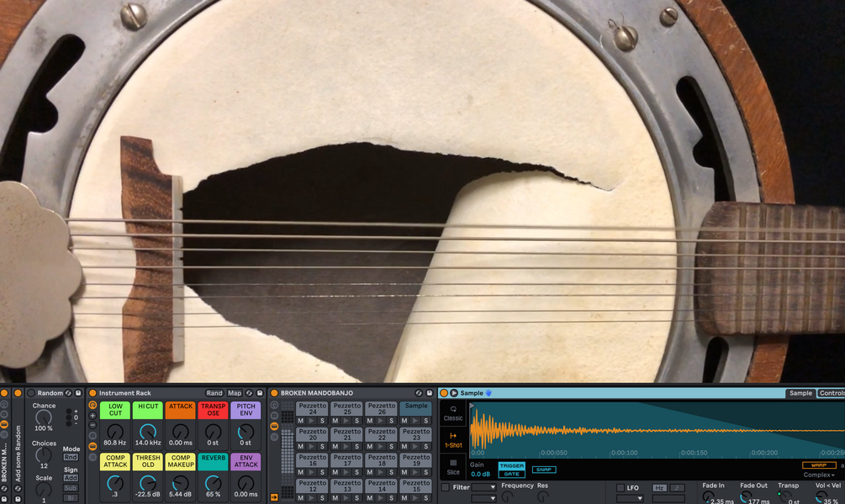Click the Map button
845x504 pixels.
pos(235,393)
